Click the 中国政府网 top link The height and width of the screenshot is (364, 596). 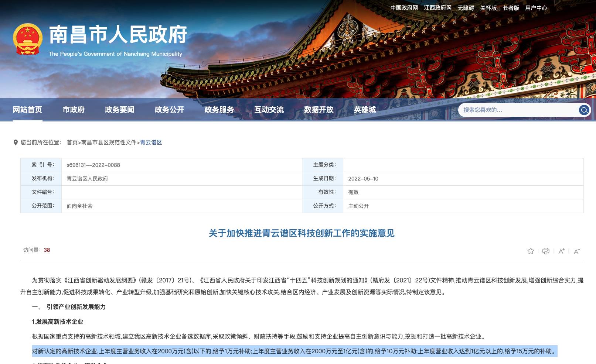coord(404,8)
